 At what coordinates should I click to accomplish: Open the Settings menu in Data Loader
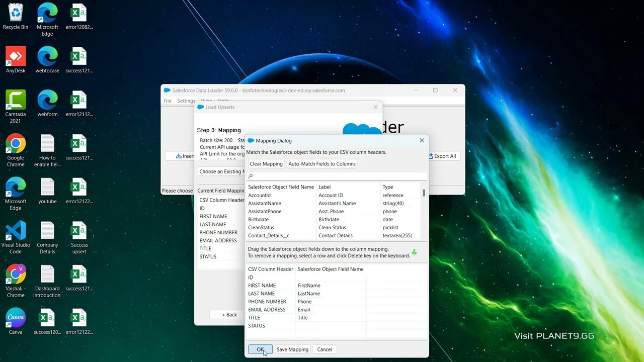(x=186, y=101)
